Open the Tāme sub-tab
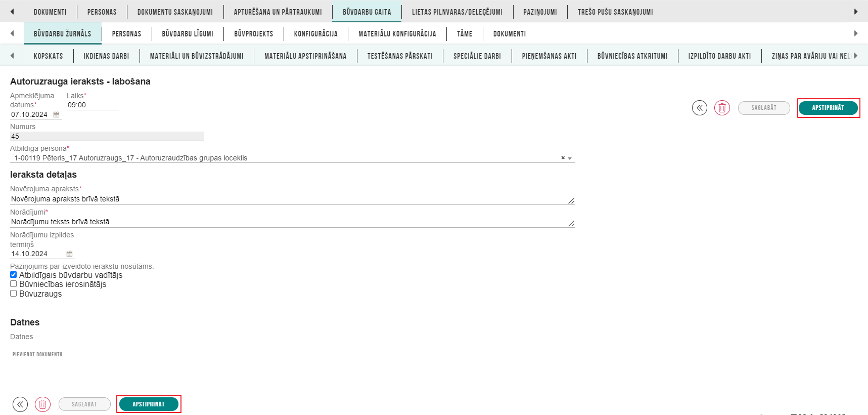The height and width of the screenshot is (415, 868). tap(465, 33)
